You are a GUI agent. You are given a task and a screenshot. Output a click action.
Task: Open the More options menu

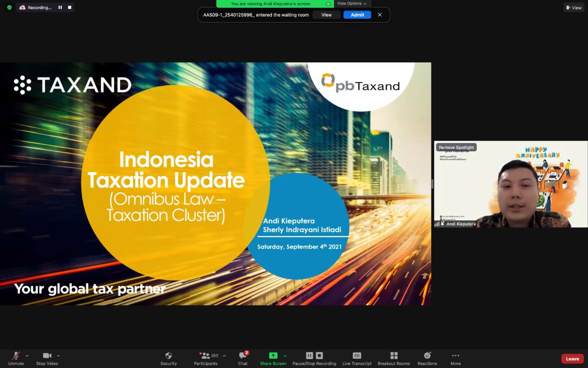456,358
